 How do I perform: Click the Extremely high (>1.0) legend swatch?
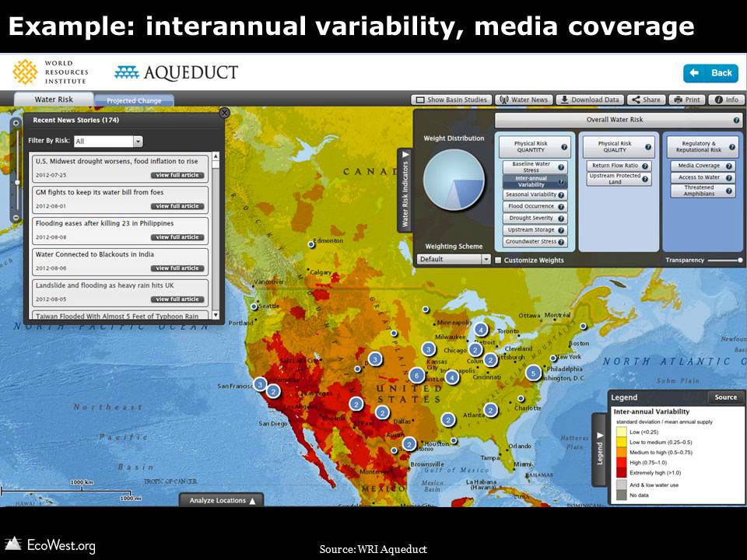[x=622, y=472]
